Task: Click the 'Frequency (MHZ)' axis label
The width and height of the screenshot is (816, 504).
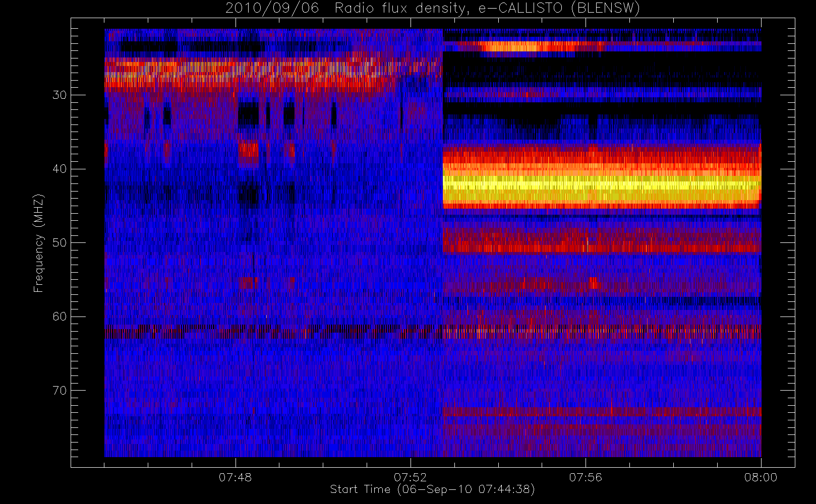Action: point(39,243)
